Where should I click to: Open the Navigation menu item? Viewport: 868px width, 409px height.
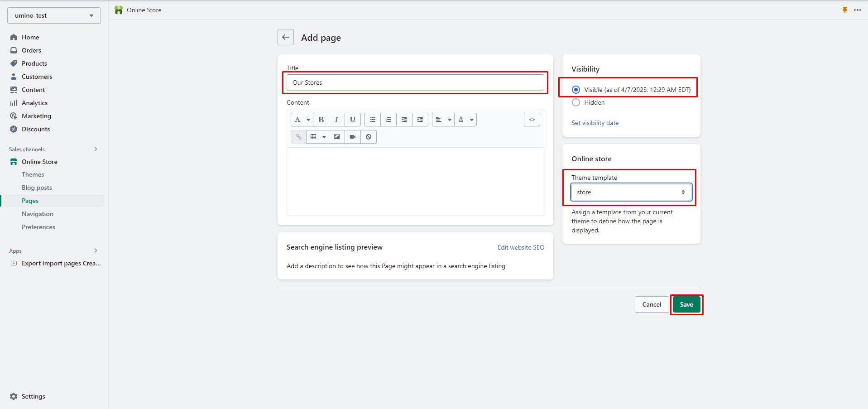click(x=38, y=214)
